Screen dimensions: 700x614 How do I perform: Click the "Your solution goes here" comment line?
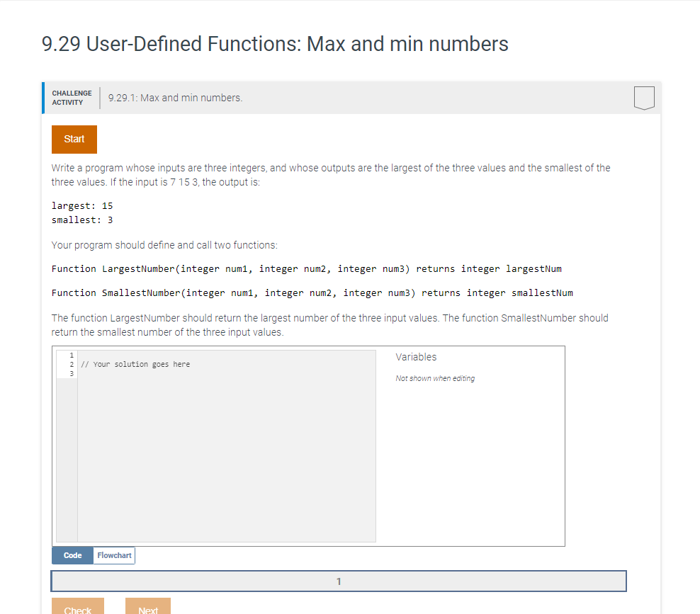pyautogui.click(x=135, y=364)
